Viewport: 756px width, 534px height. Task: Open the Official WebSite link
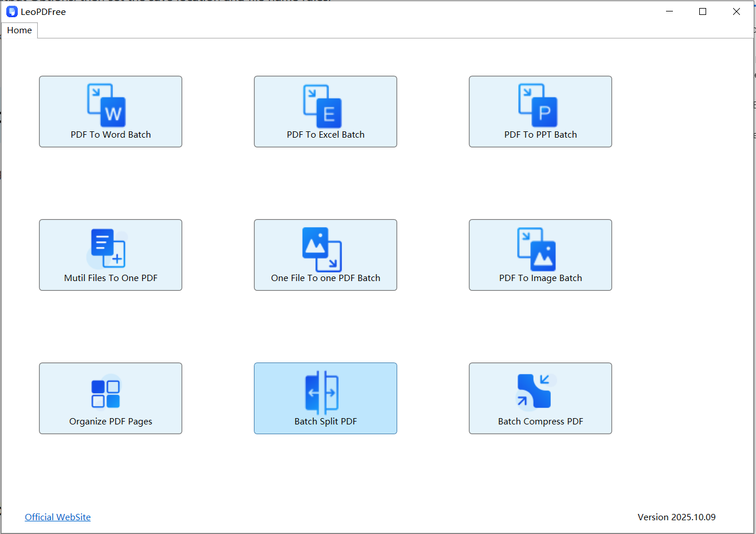57,517
